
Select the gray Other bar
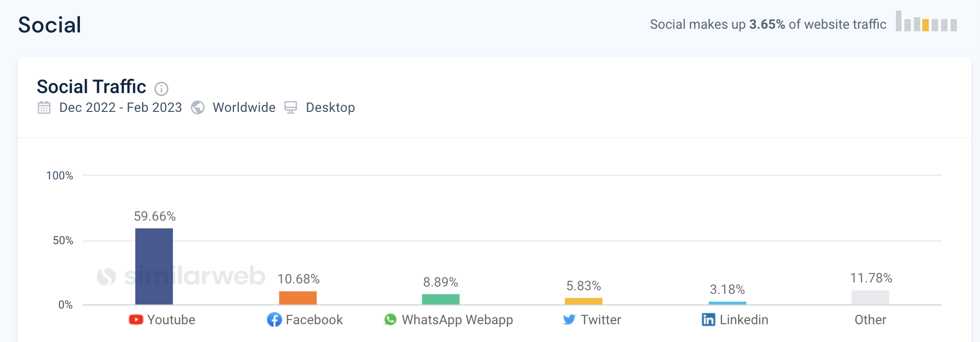click(870, 298)
